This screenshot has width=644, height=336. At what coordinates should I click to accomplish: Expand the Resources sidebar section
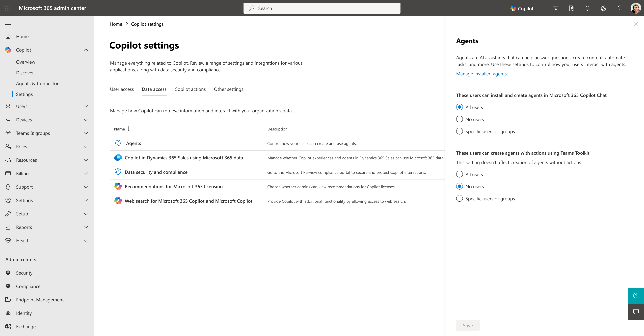coord(86,160)
